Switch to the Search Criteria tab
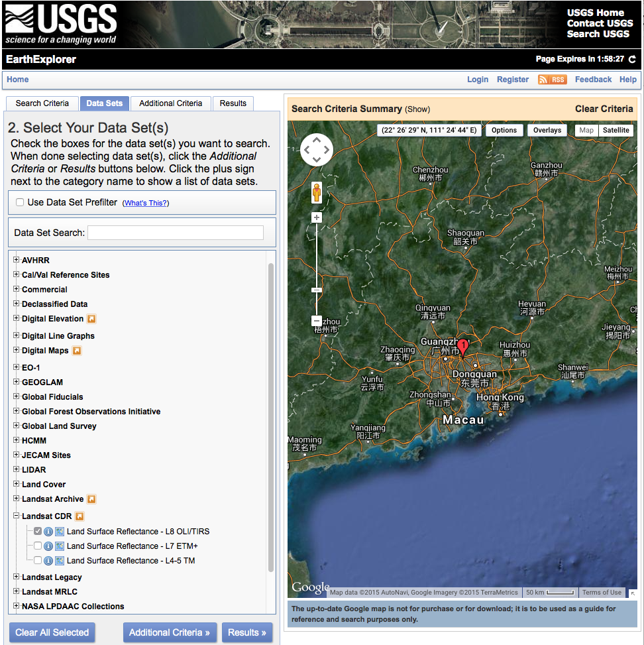644x645 pixels. coord(42,103)
